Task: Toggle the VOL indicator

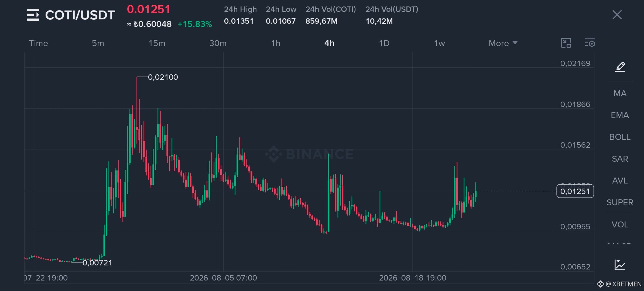Action: [x=620, y=225]
